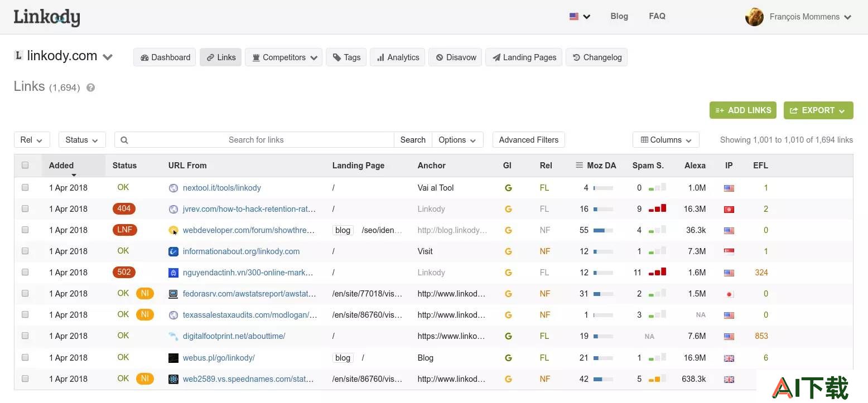The width and height of the screenshot is (868, 403).
Task: Switch to the Analytics tab
Action: coord(398,57)
